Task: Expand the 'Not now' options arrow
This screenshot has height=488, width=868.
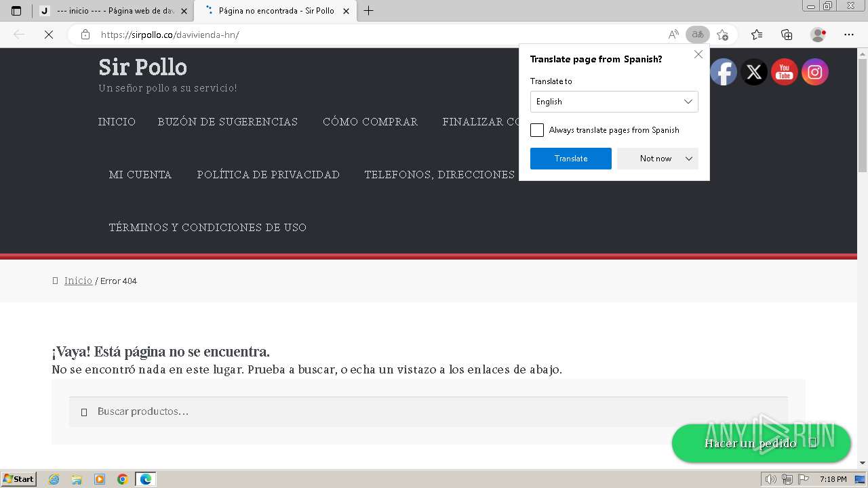Action: (689, 159)
